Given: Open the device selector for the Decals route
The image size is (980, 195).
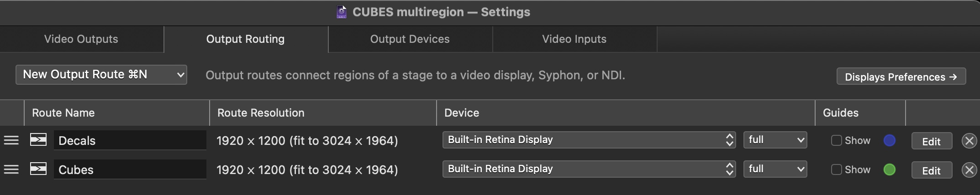Looking at the screenshot, I should 589,140.
